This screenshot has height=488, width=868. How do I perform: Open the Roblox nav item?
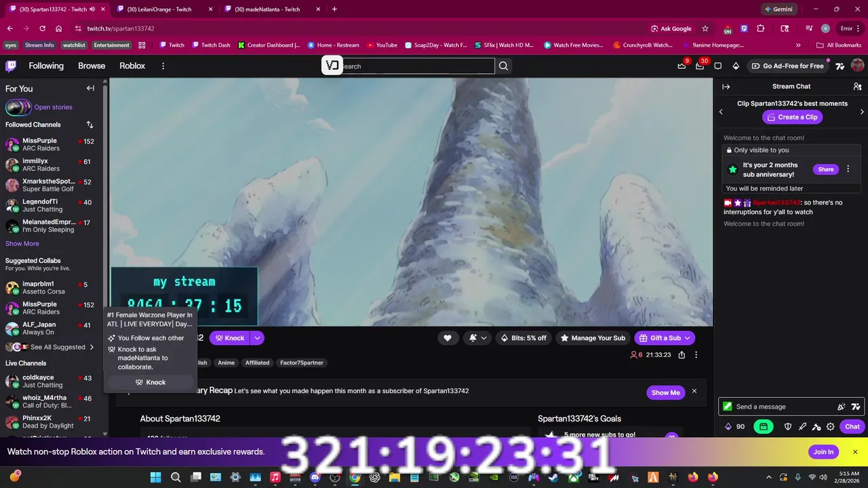(x=132, y=66)
